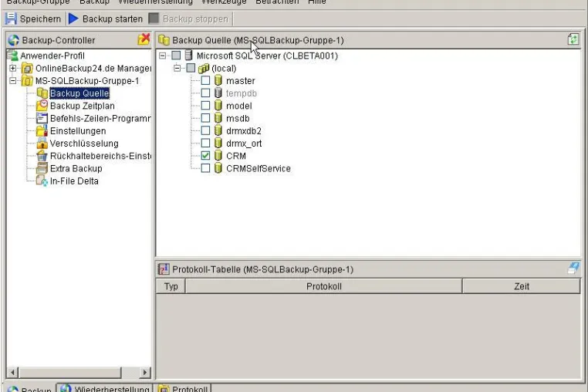Click the left arrow of horizontal scrollbar
This screenshot has height=392, width=588.
tap(12, 372)
